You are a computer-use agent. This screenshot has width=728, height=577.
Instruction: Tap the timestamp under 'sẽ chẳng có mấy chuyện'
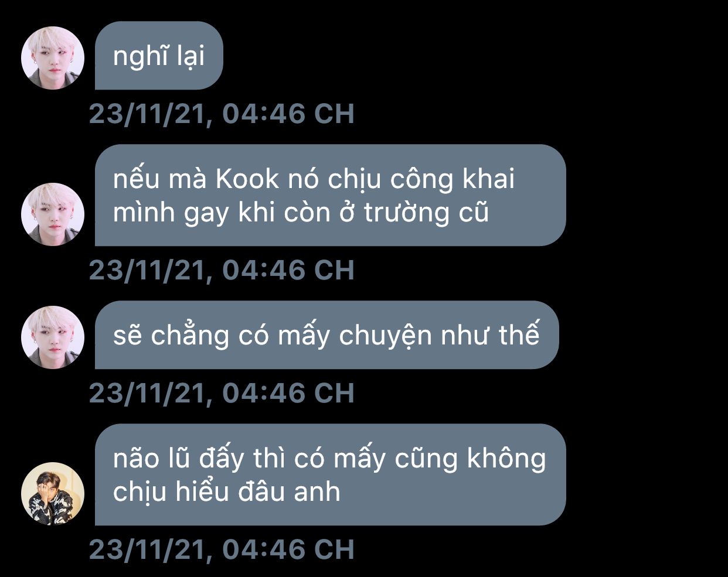coord(222,393)
